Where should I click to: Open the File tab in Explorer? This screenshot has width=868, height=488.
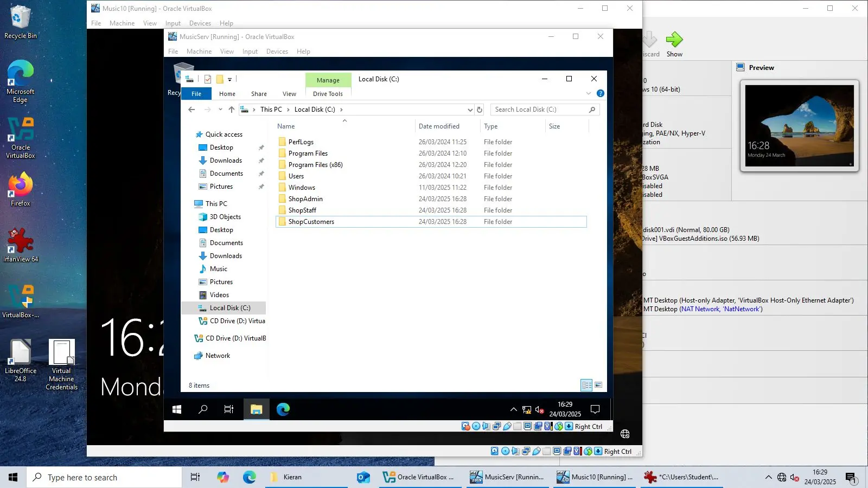(x=196, y=94)
